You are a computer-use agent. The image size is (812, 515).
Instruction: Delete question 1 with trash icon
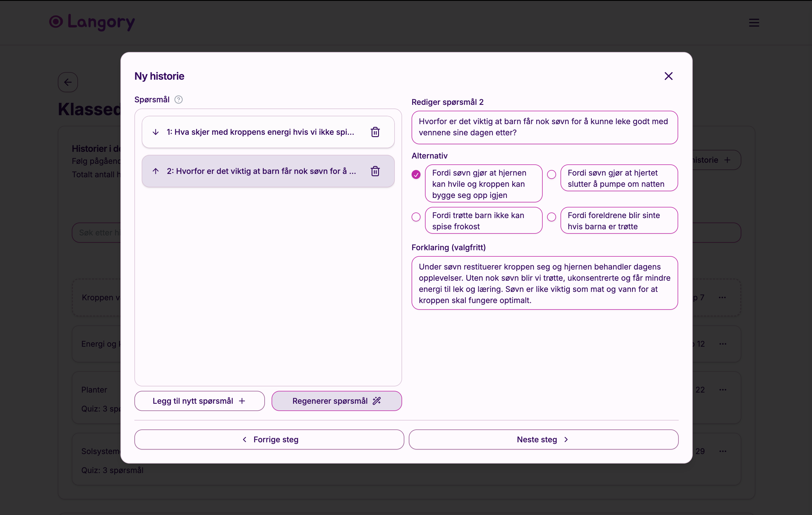[x=375, y=132]
